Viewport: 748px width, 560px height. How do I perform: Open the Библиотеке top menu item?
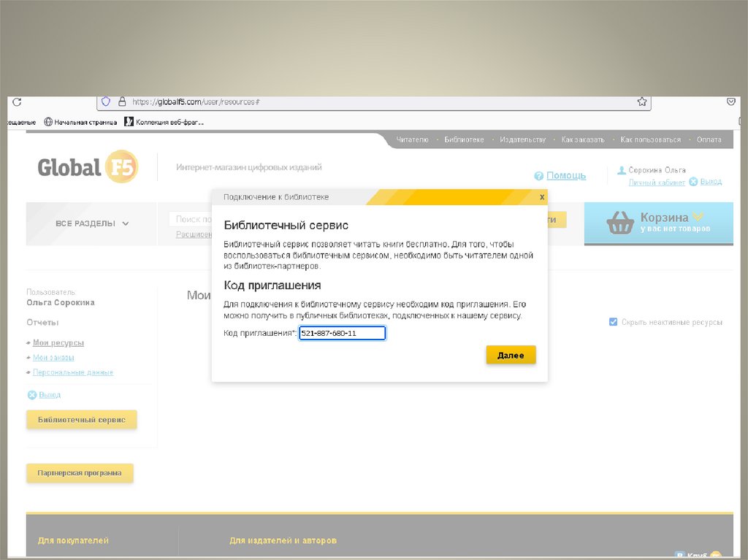[x=464, y=139]
